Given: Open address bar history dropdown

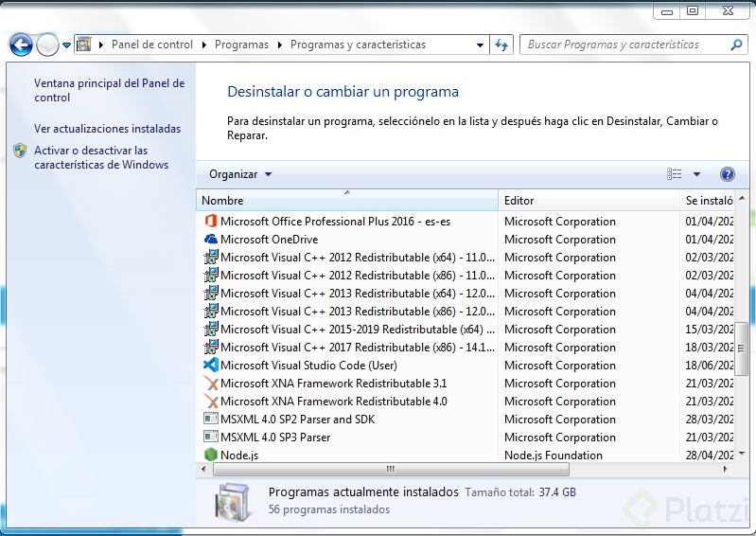Looking at the screenshot, I should [x=480, y=45].
